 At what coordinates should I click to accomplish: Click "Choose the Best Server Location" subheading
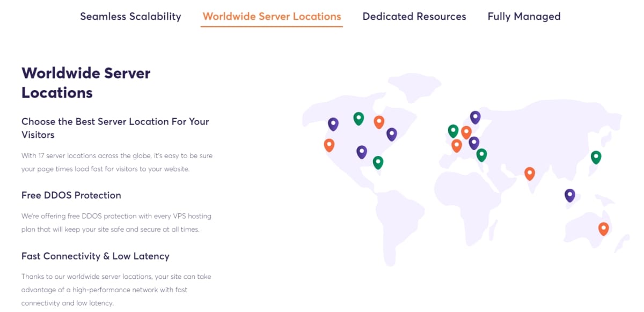coord(115,128)
